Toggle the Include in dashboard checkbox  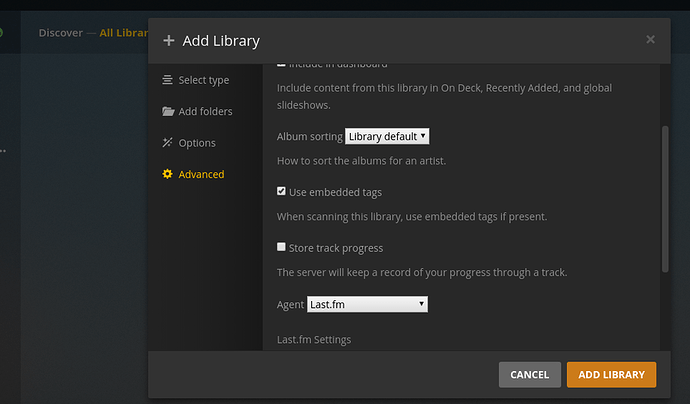click(x=281, y=64)
